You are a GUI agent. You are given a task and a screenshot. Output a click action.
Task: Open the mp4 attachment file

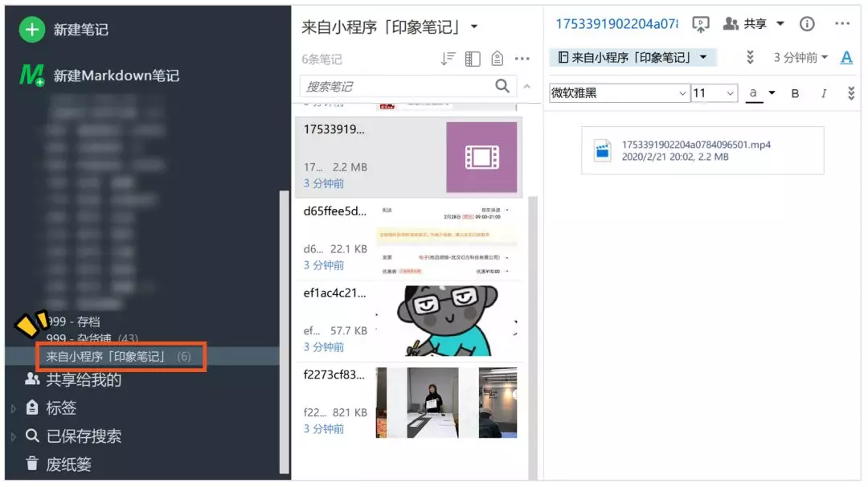(702, 150)
